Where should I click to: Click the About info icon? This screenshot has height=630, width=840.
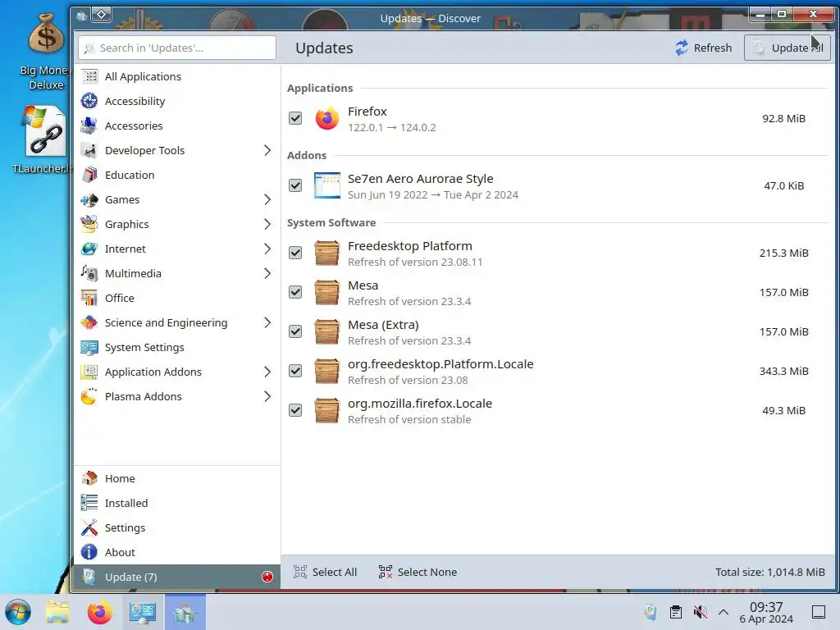[x=89, y=552]
